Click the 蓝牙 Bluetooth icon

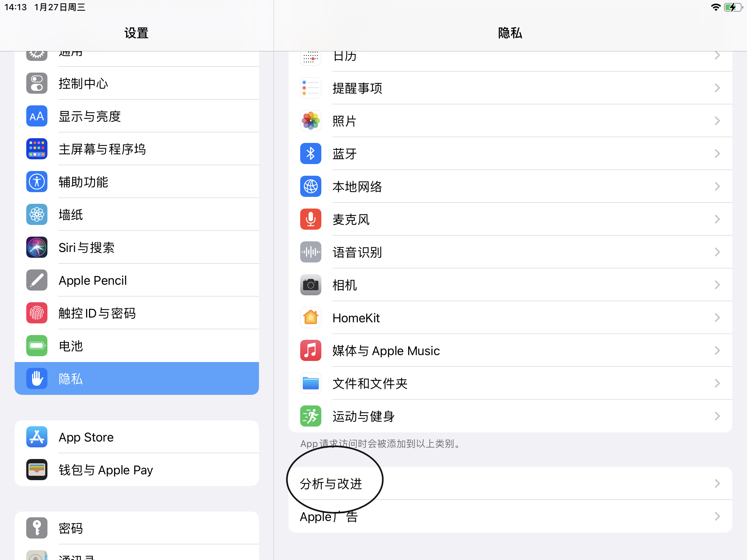[310, 153]
